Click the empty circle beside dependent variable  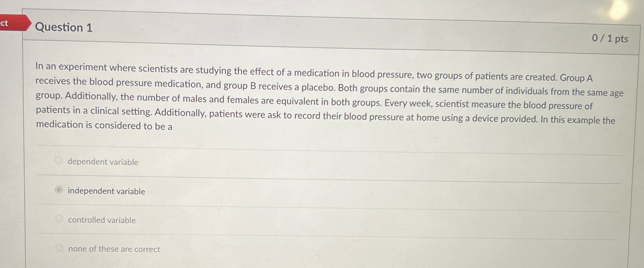[x=59, y=160]
